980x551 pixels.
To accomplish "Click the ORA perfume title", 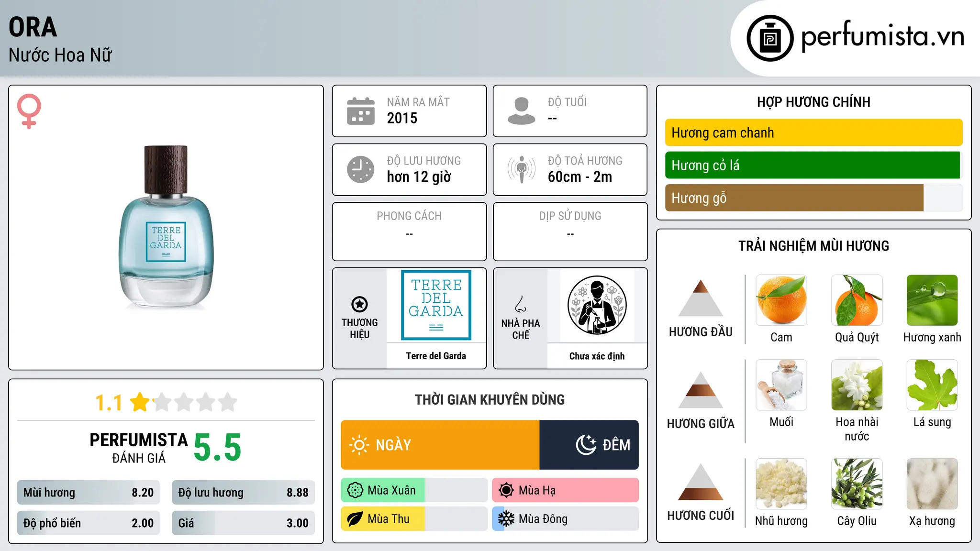I will click(33, 27).
